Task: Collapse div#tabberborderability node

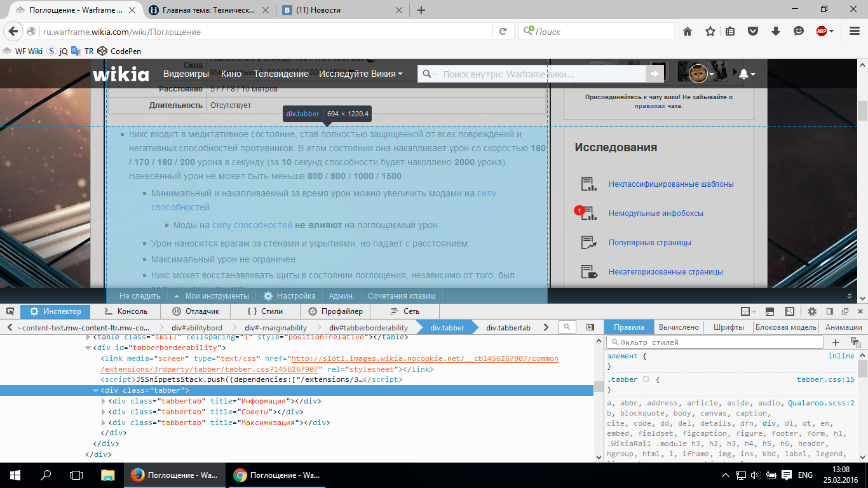Action: (88, 348)
